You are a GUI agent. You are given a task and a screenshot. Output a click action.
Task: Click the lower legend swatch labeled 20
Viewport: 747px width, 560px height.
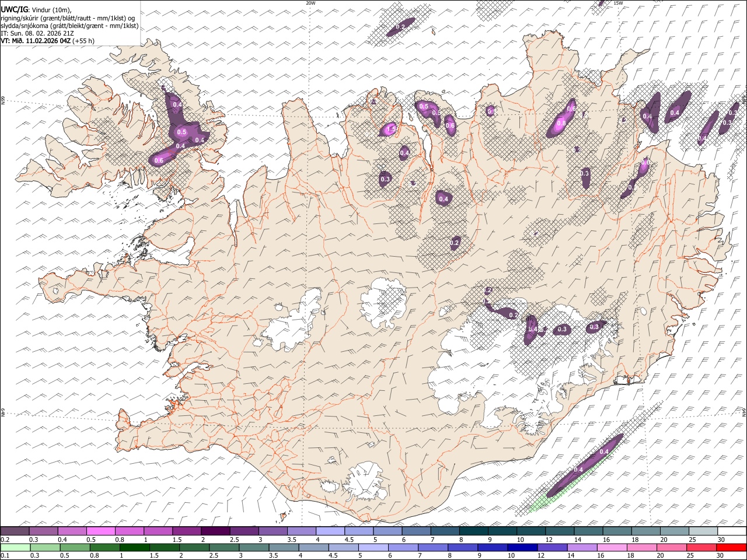click(x=671, y=547)
